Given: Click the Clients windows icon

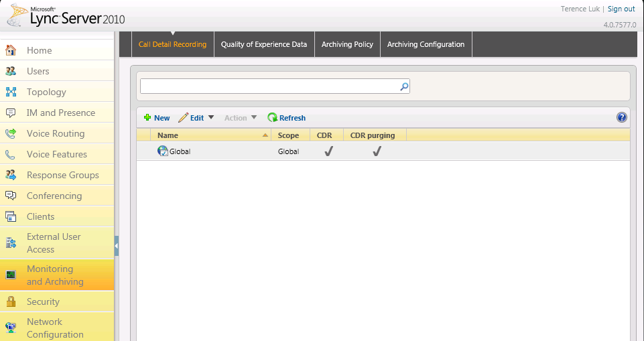Looking at the screenshot, I should point(11,216).
